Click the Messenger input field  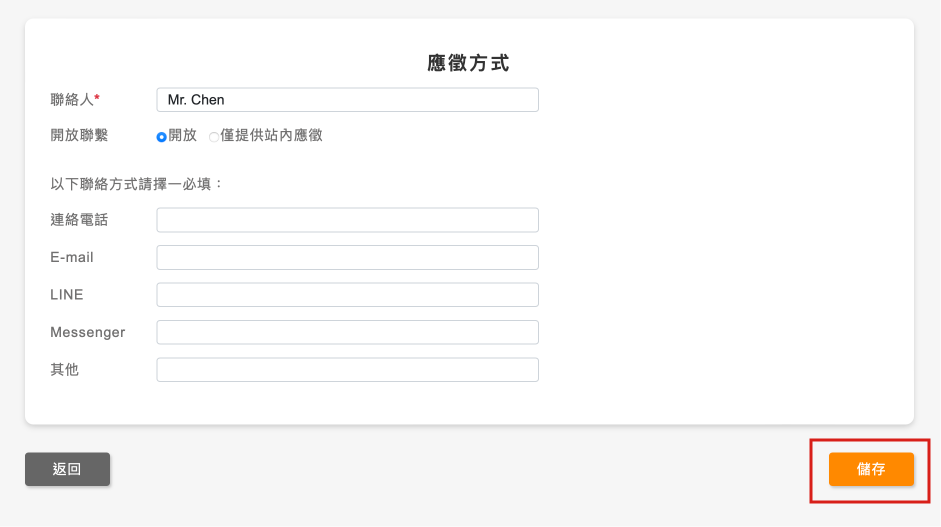pos(347,332)
